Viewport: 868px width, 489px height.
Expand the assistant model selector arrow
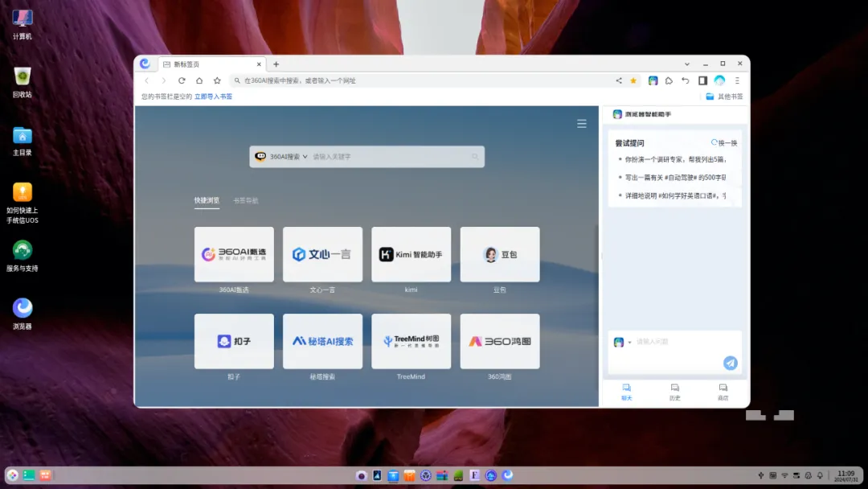click(629, 343)
